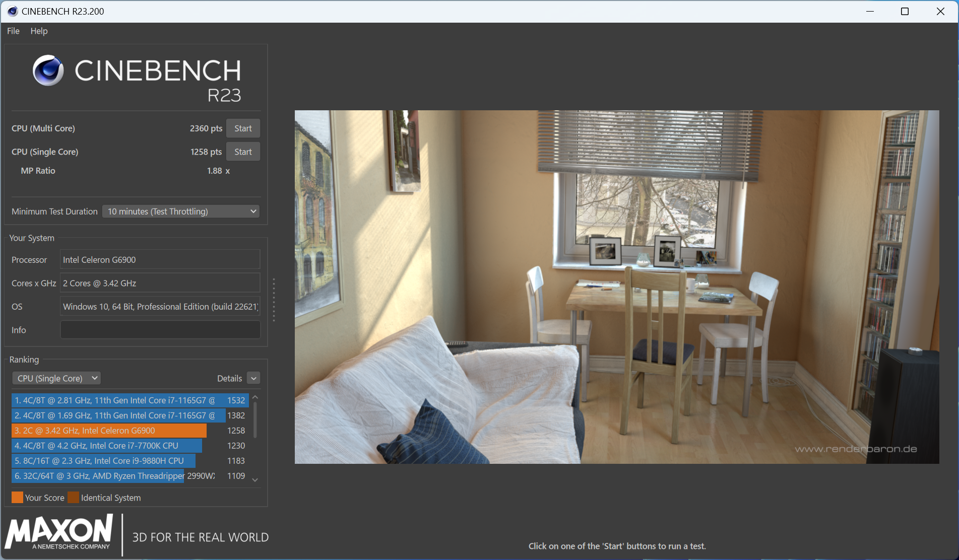Select the orange Celeron G6900 ranking entry
This screenshot has height=560, width=959.
click(109, 431)
